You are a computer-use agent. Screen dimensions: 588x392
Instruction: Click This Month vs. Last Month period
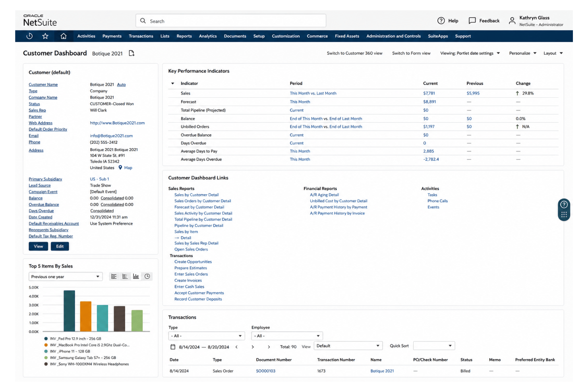(313, 93)
